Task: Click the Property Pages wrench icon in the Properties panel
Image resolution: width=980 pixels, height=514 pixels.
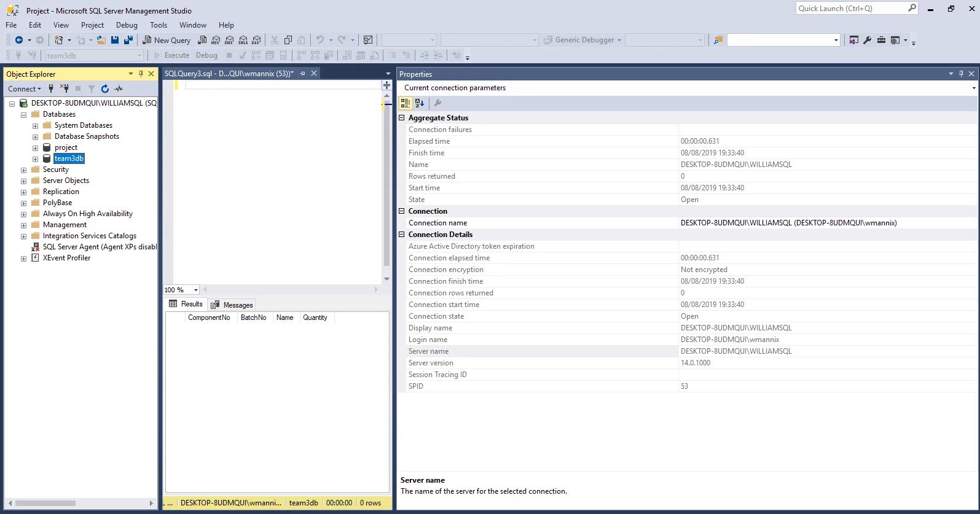Action: 438,103
